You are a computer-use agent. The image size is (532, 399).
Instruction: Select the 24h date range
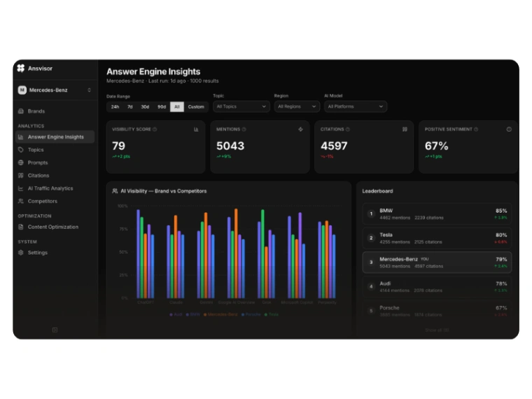point(115,106)
